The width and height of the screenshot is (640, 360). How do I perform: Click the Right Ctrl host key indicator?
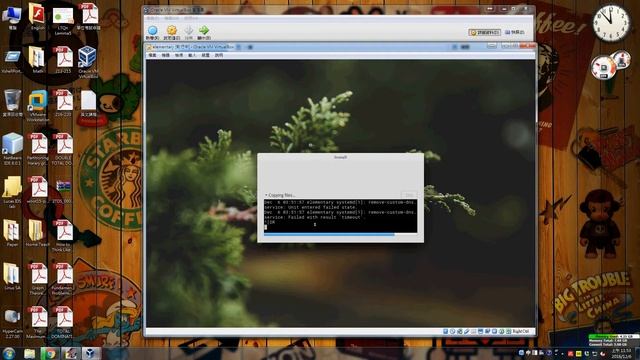coord(521,331)
